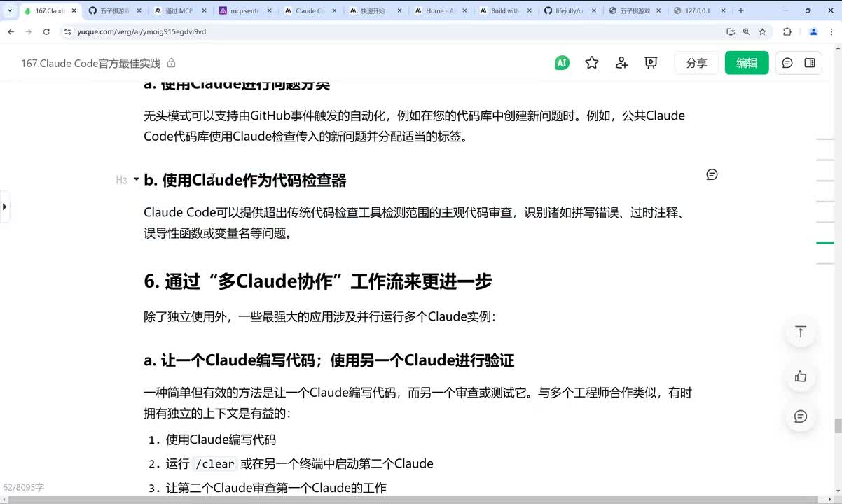Start presentation mode icon
The image size is (842, 504).
pos(651,63)
